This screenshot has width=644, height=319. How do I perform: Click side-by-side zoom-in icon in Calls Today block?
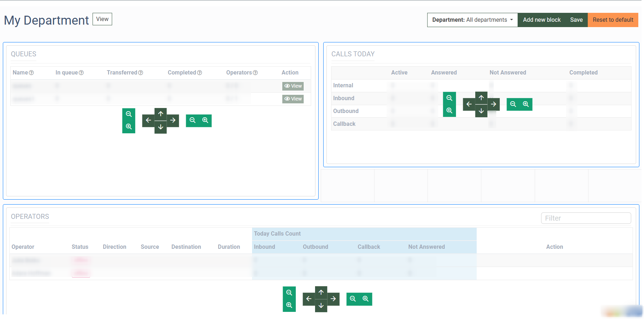click(526, 104)
